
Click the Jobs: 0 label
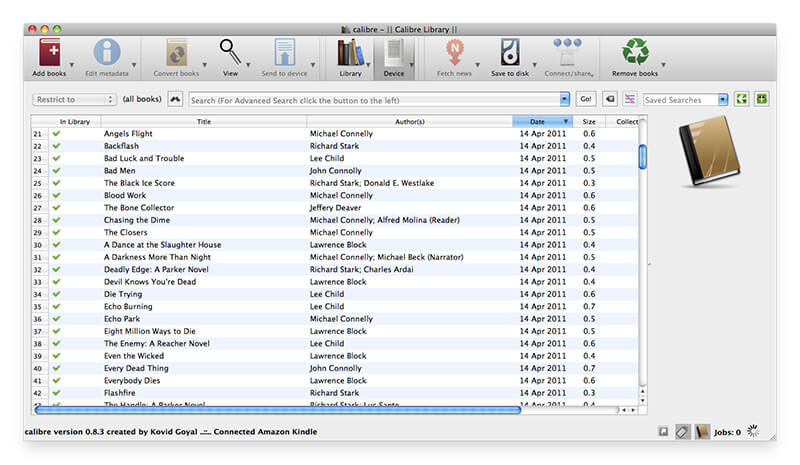pyautogui.click(x=727, y=432)
